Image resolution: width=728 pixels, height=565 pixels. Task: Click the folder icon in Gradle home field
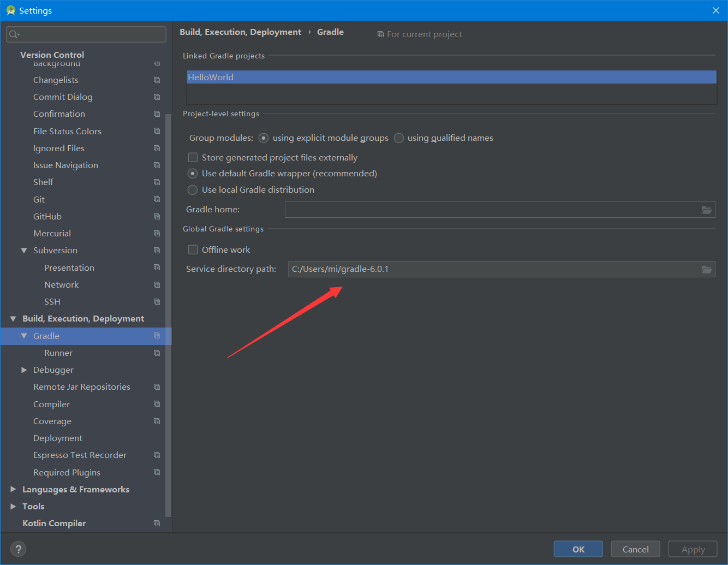(x=706, y=210)
